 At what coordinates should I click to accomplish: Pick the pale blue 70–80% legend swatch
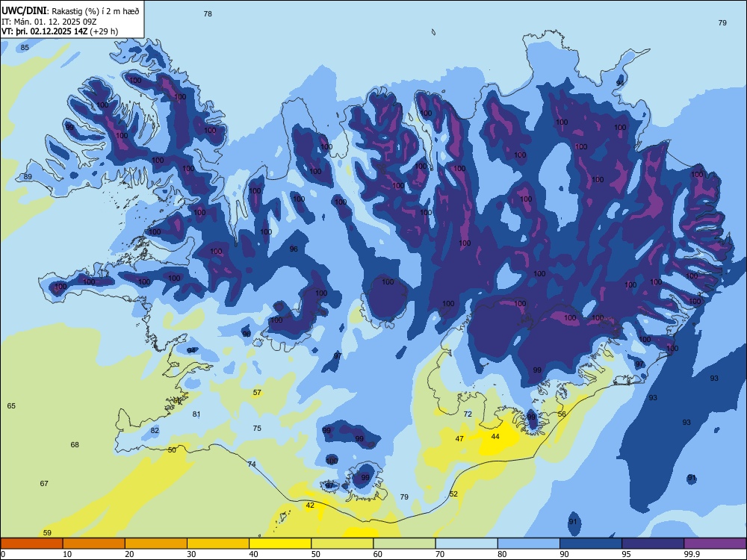tap(466, 544)
